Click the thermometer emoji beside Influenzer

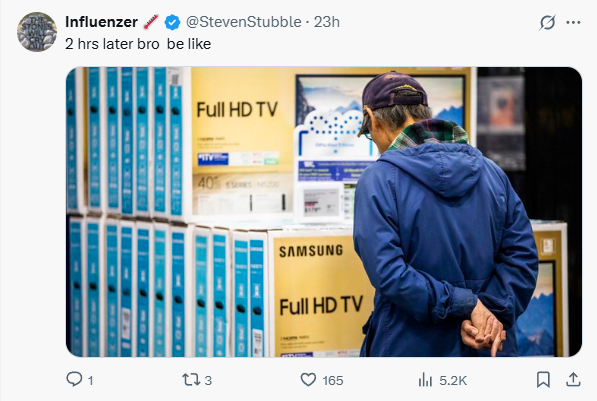151,22
